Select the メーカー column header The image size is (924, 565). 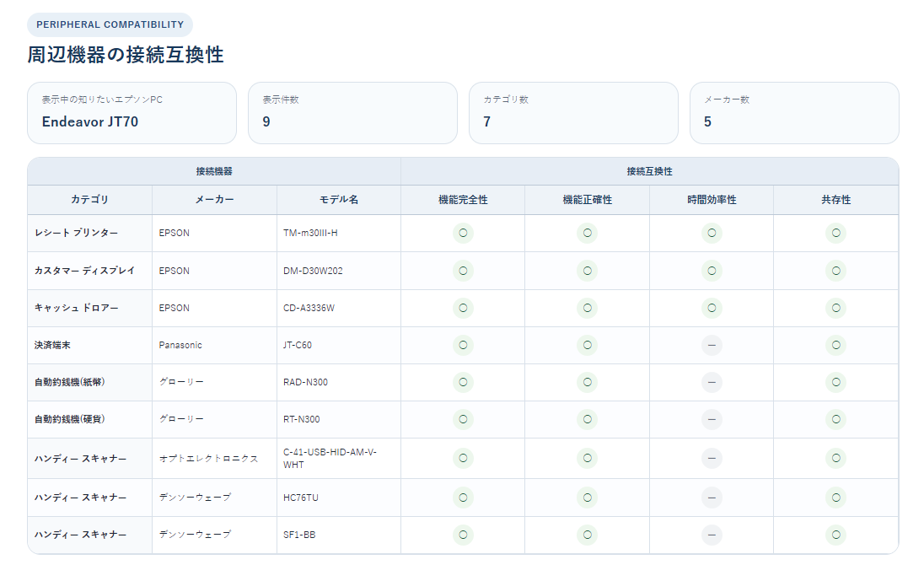coord(214,200)
